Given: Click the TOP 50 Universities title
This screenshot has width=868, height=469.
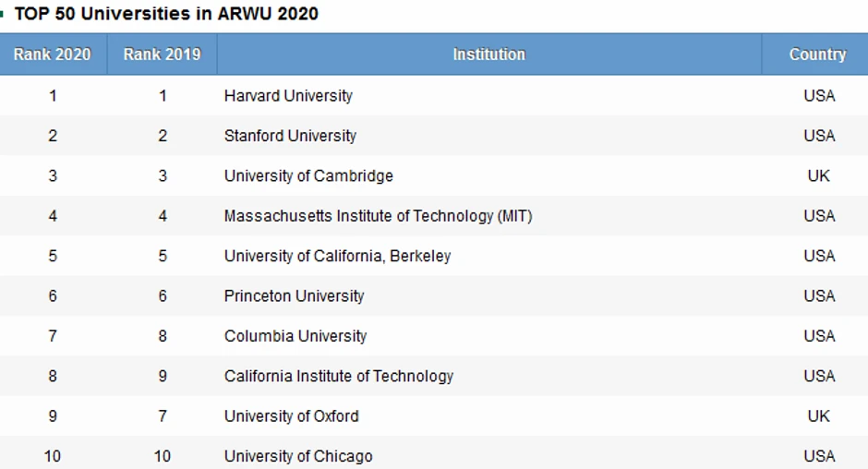Looking at the screenshot, I should (x=166, y=14).
